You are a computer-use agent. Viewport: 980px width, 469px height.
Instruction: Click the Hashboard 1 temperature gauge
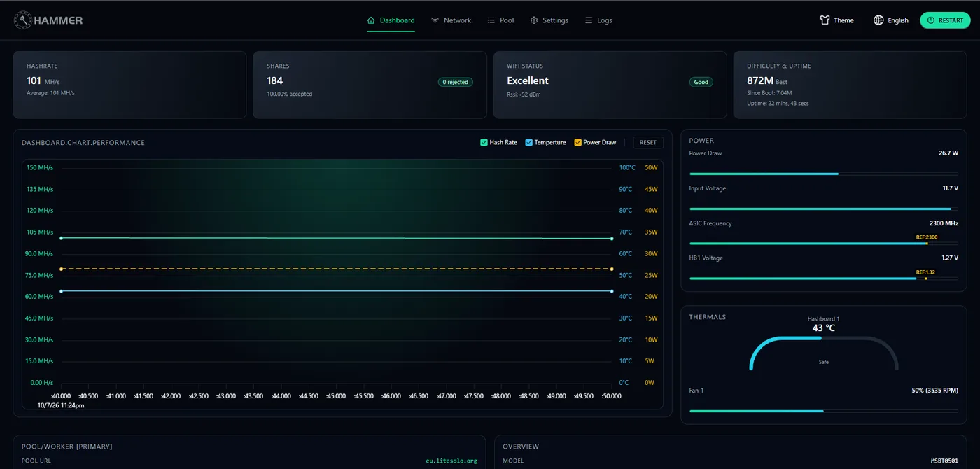(823, 352)
